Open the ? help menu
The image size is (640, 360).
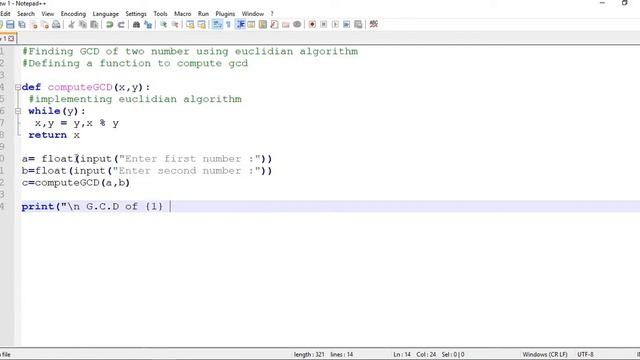pos(272,14)
